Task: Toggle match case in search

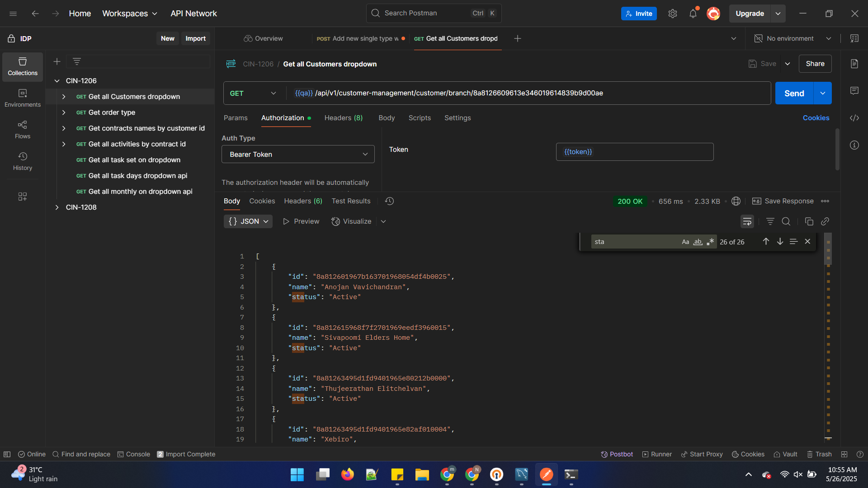Action: pos(685,242)
